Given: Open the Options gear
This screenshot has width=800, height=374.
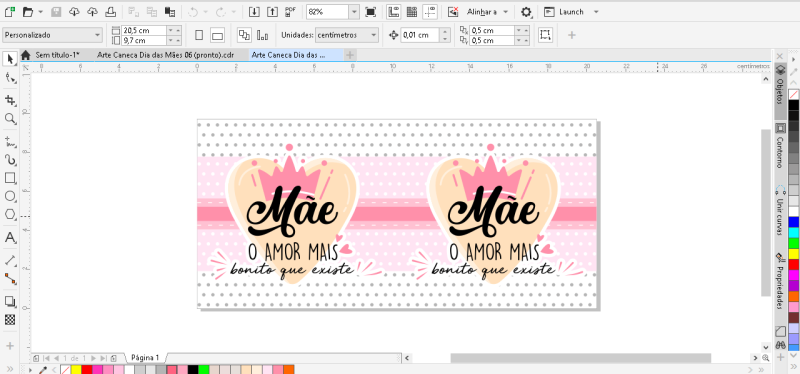Looking at the screenshot, I should (x=526, y=12).
